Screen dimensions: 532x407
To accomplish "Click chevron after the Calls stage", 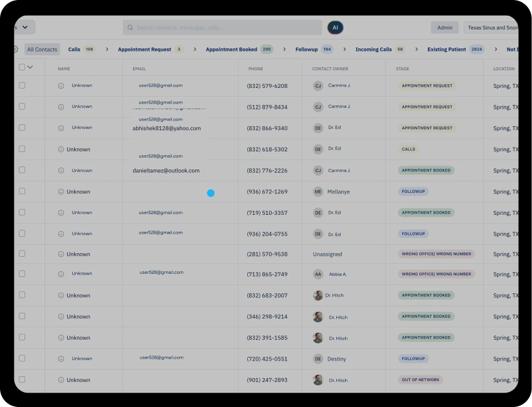I will pos(107,49).
